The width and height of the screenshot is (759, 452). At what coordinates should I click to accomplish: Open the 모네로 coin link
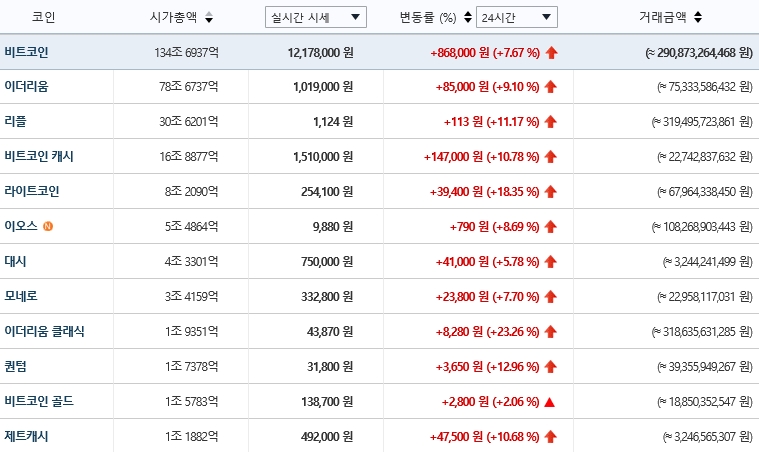(21, 296)
